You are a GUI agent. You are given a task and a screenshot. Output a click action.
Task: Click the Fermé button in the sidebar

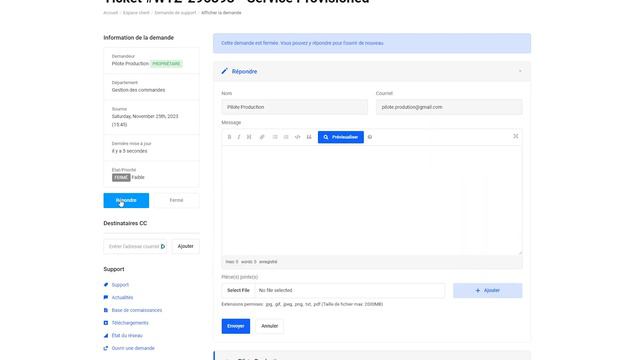176,200
